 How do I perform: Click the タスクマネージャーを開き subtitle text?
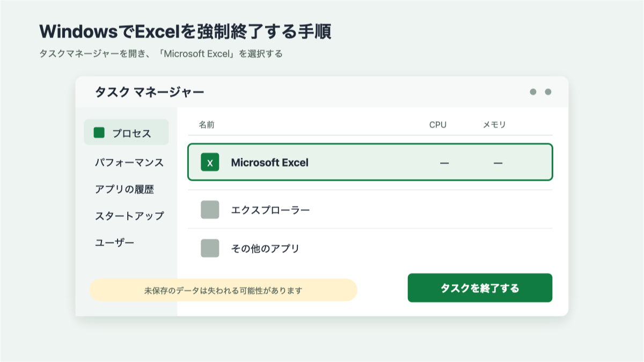(x=160, y=54)
